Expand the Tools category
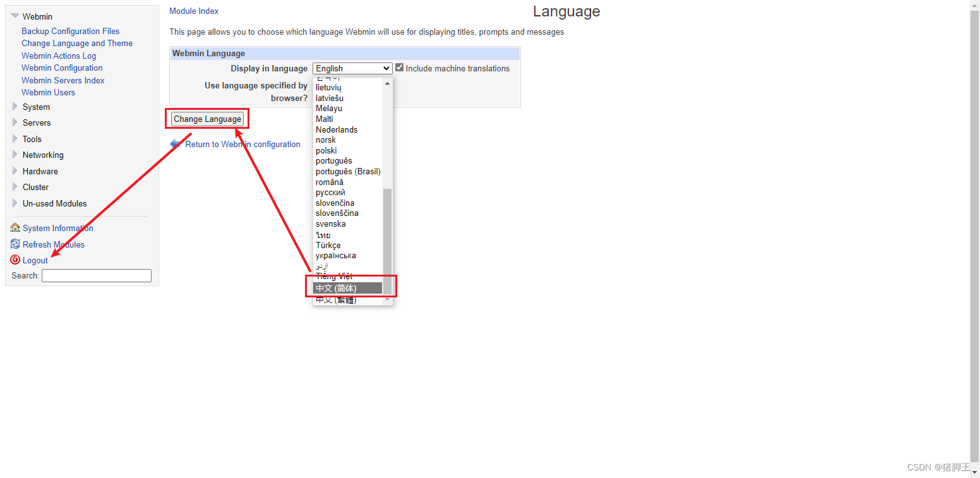The width and height of the screenshot is (980, 478). click(x=15, y=139)
